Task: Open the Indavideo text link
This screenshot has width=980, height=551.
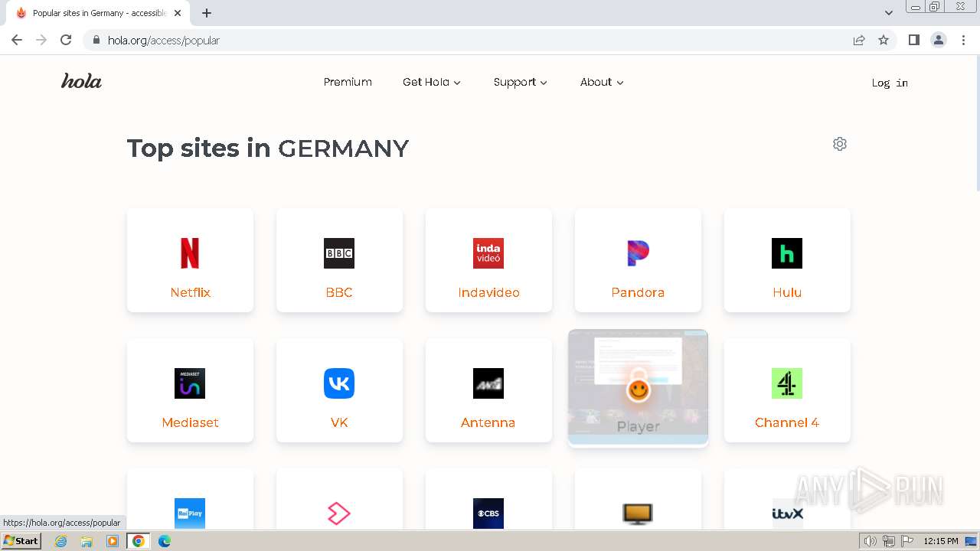Action: click(488, 292)
